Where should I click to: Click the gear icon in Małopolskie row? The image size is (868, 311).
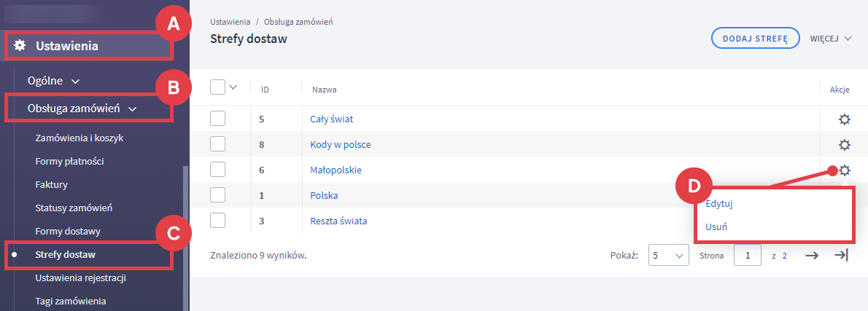(845, 170)
